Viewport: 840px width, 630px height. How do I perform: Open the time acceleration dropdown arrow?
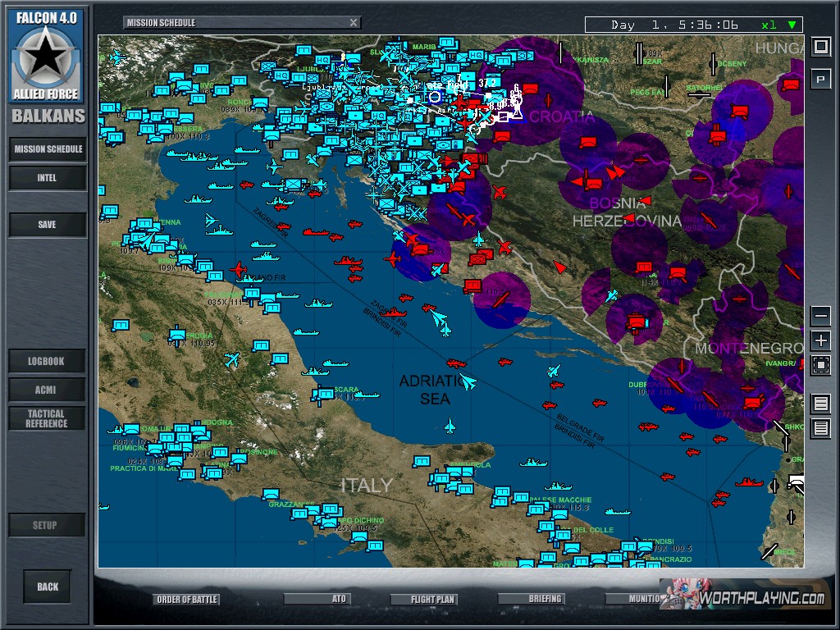click(792, 25)
